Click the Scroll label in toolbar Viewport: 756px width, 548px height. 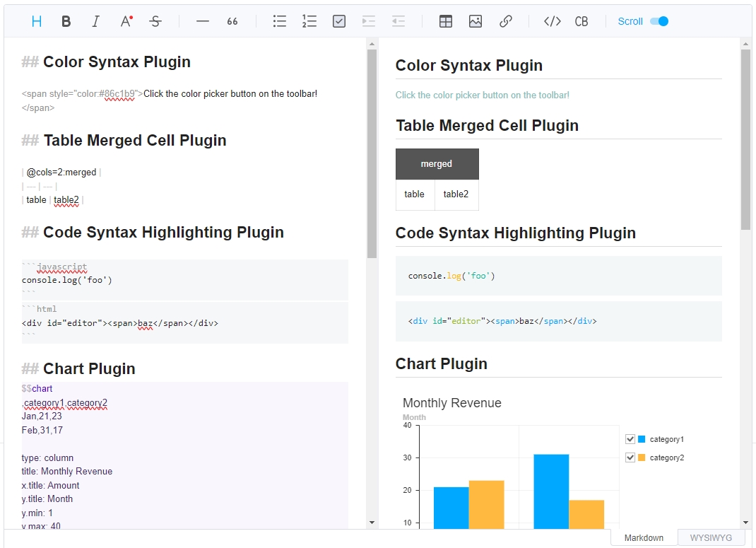(x=630, y=21)
